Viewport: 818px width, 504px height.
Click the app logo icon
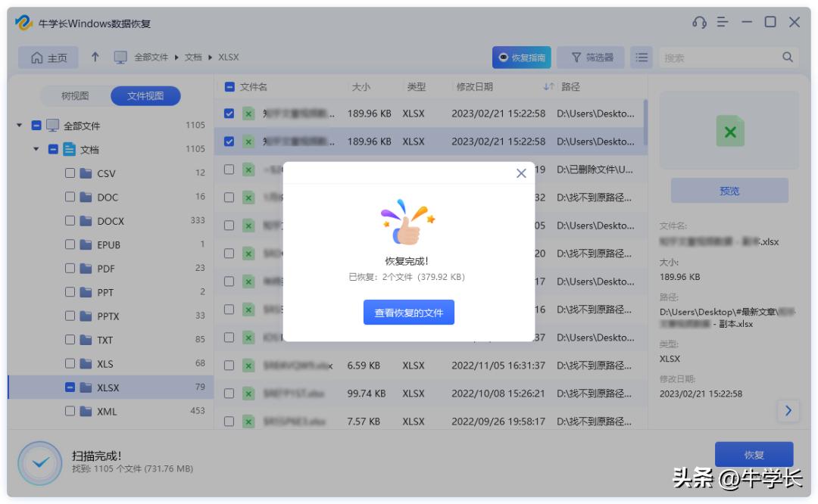[23, 23]
